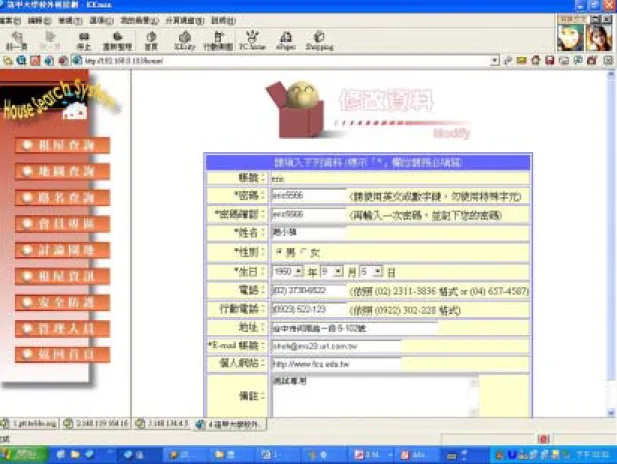This screenshot has height=464, width=617.
Task: Click the crossed box icon at address bar end
Action: tap(608, 61)
